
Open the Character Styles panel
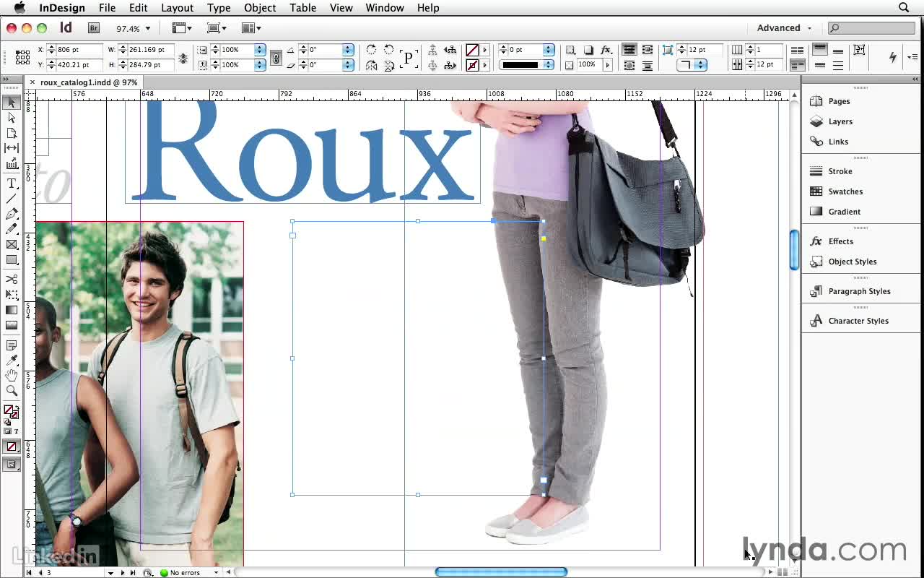858,321
